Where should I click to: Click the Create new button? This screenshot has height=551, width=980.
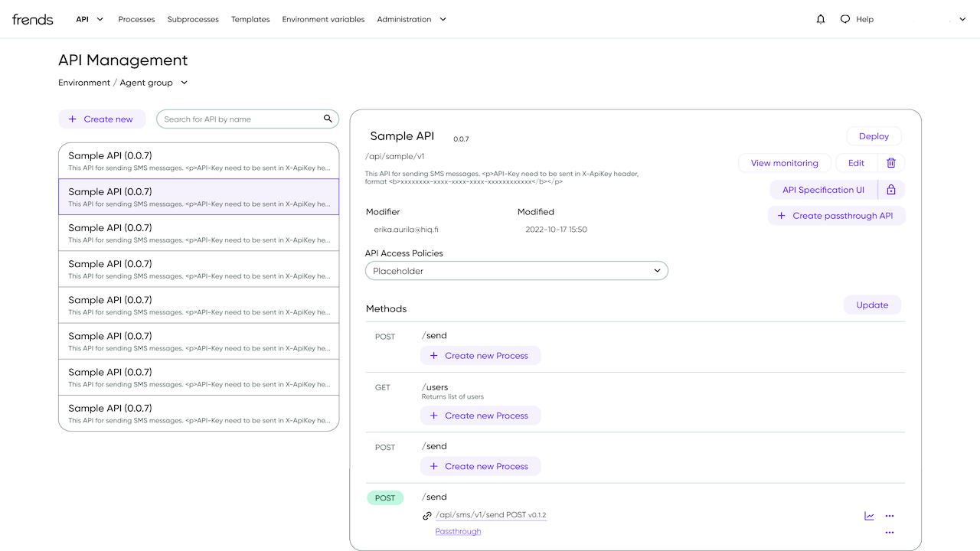pos(102,119)
